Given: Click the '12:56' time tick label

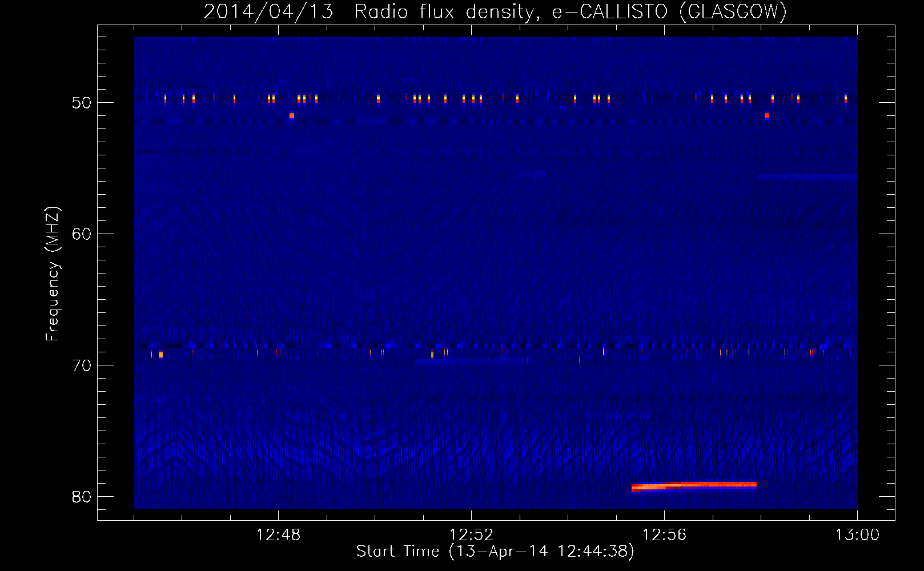Looking at the screenshot, I should tap(664, 535).
